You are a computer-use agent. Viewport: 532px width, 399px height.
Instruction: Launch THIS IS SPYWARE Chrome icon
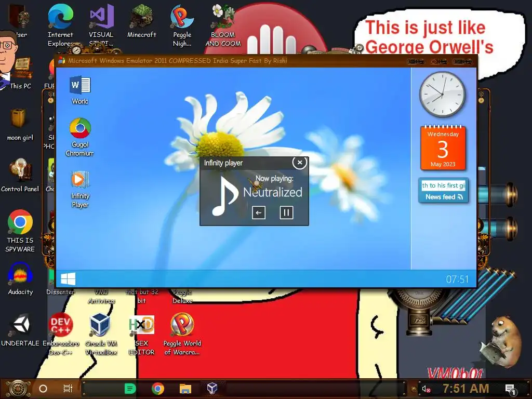tap(20, 231)
